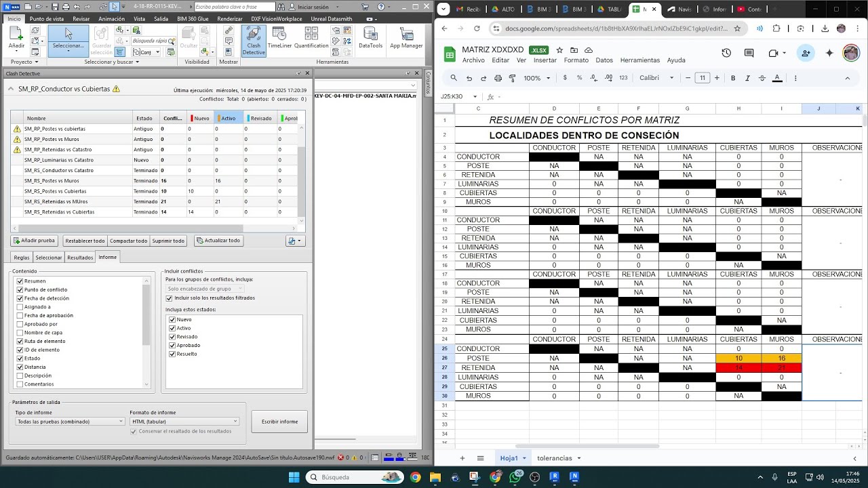The height and width of the screenshot is (488, 868).
Task: Open Windows Start menu
Action: pos(294,477)
